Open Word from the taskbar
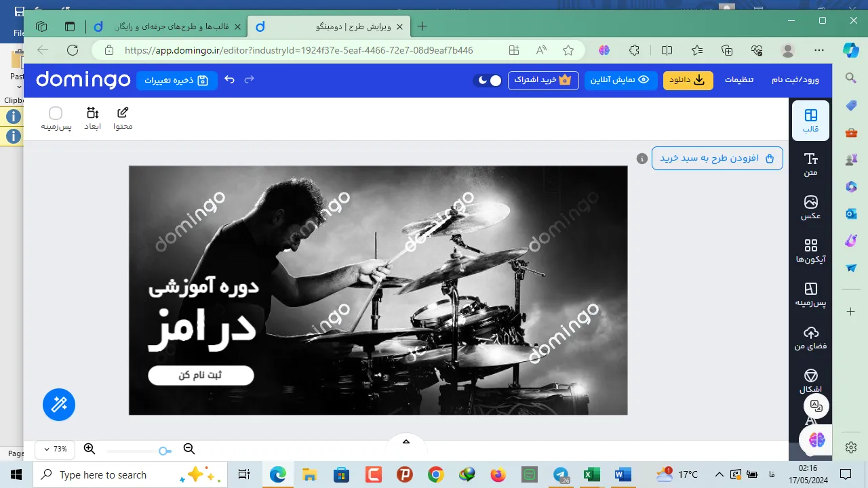 623,474
